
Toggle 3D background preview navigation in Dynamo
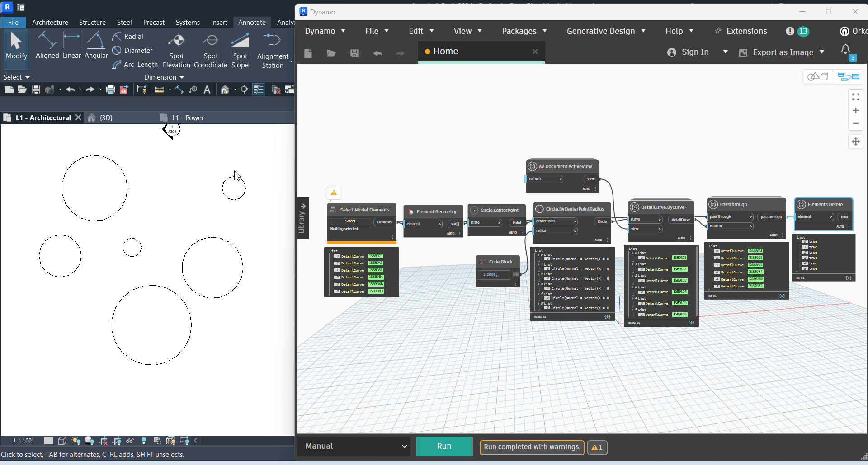point(818,76)
